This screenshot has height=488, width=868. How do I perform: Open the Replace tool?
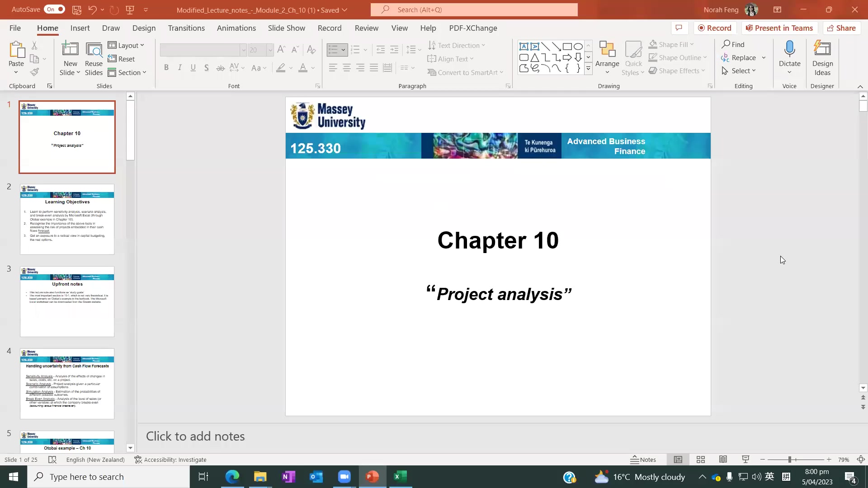(743, 58)
